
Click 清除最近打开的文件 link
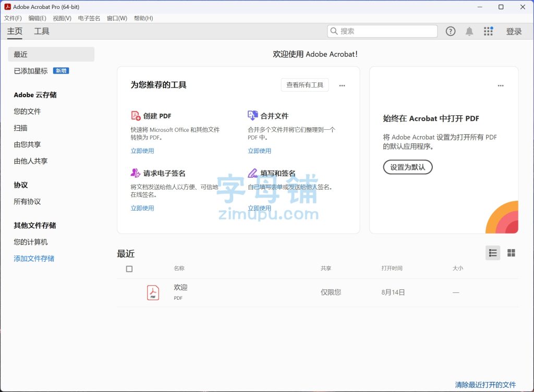tap(486, 385)
